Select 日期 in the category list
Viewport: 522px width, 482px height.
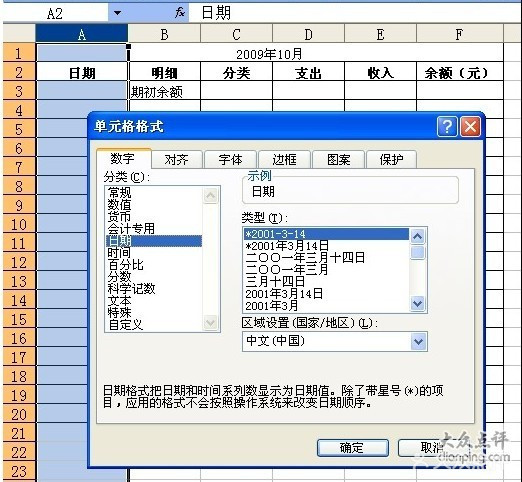tap(154, 241)
